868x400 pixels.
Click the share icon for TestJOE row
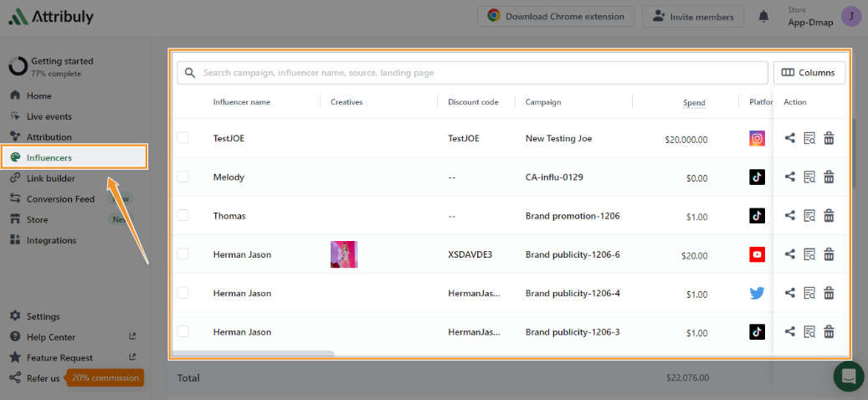tap(789, 139)
